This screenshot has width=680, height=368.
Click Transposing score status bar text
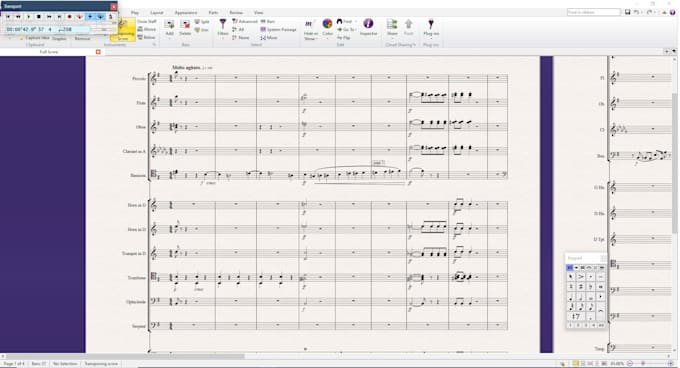pos(101,364)
